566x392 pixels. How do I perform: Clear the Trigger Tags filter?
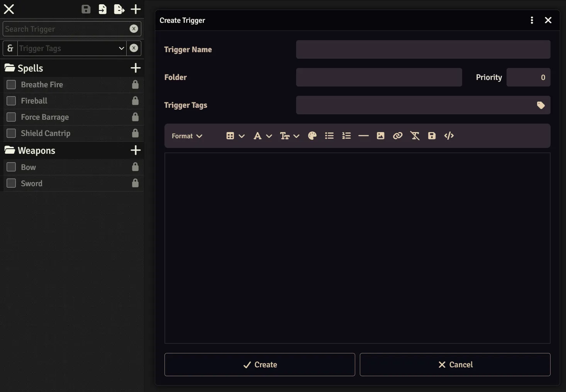(134, 48)
